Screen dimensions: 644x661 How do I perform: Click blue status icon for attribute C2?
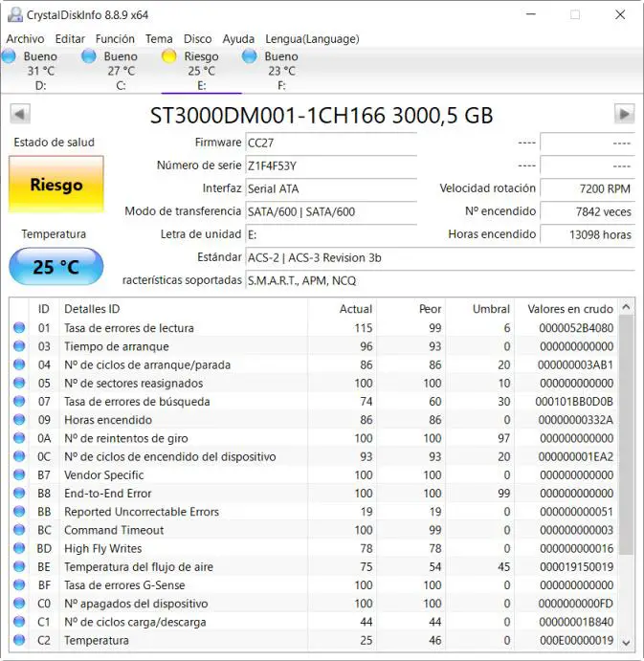coord(19,640)
